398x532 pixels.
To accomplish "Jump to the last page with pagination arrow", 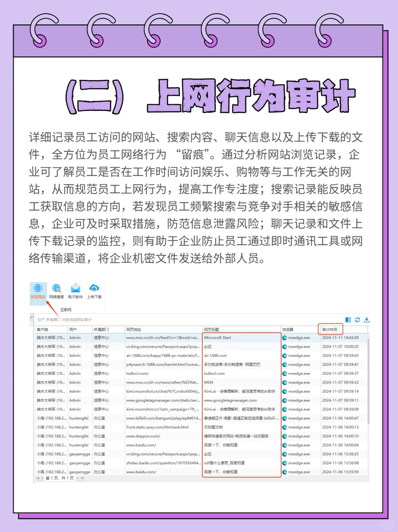I will coord(83,478).
